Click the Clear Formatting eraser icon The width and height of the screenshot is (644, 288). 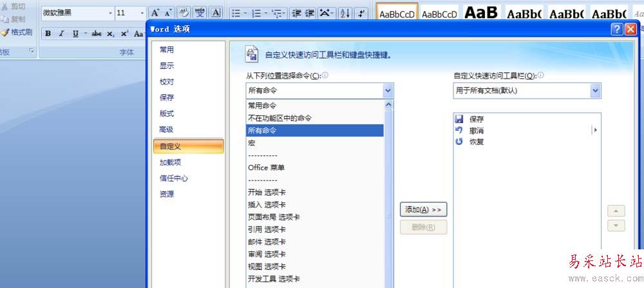(184, 13)
